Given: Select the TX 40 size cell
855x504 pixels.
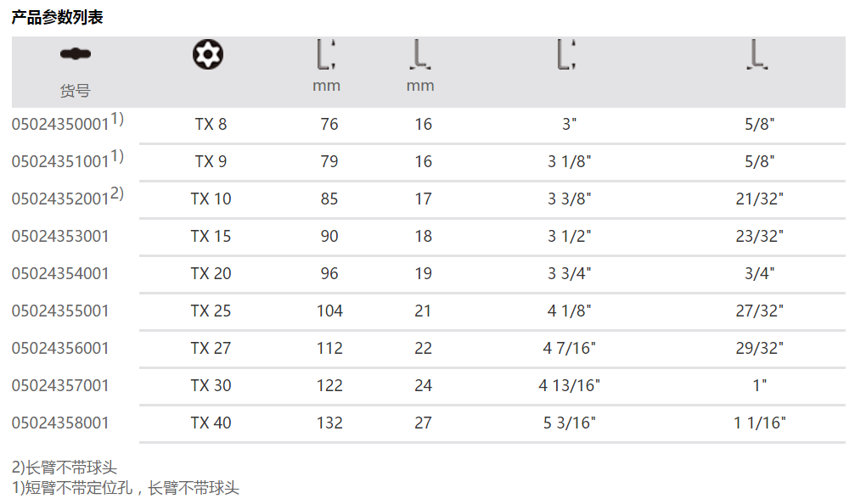Looking at the screenshot, I should 211,423.
